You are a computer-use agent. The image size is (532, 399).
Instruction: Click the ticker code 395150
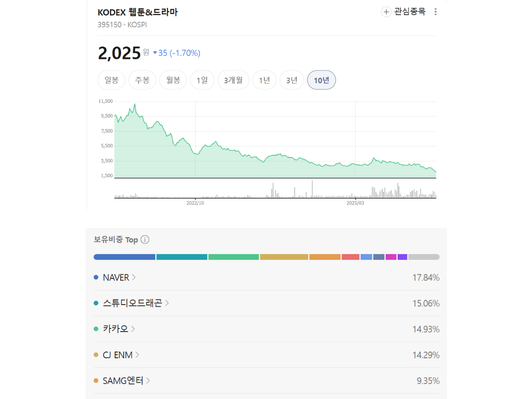pos(110,25)
